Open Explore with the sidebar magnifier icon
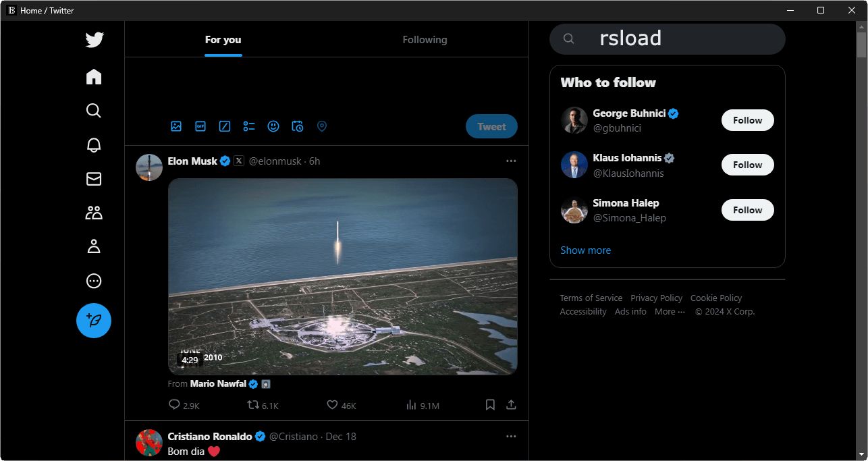The height and width of the screenshot is (461, 868). [94, 111]
